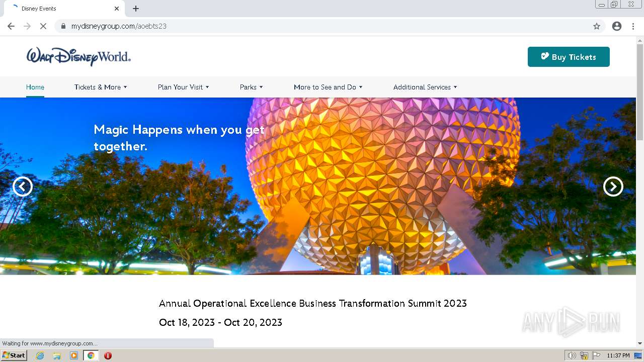This screenshot has width=644, height=362.
Task: Click the page vertical scrollbar thumb
Action: point(640,92)
